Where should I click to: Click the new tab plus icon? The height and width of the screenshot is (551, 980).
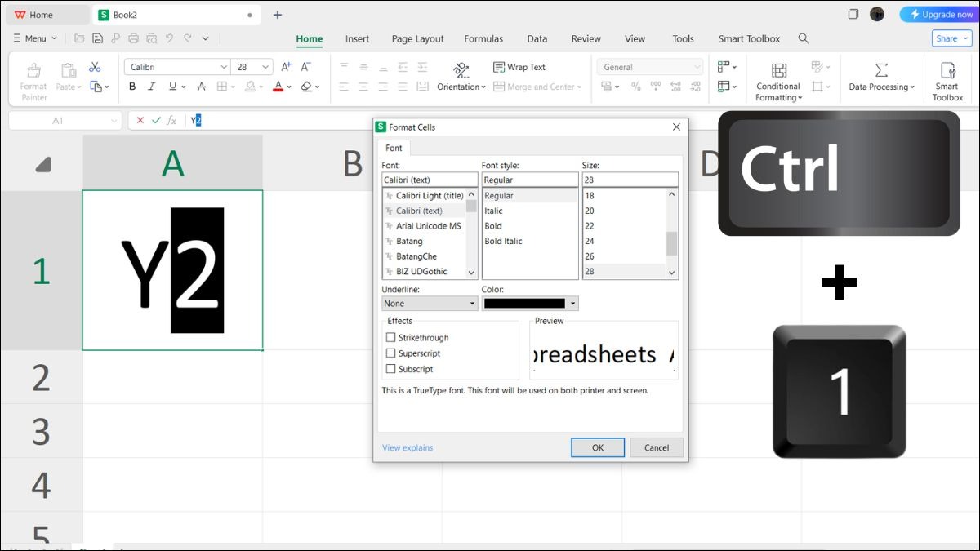[x=278, y=15]
